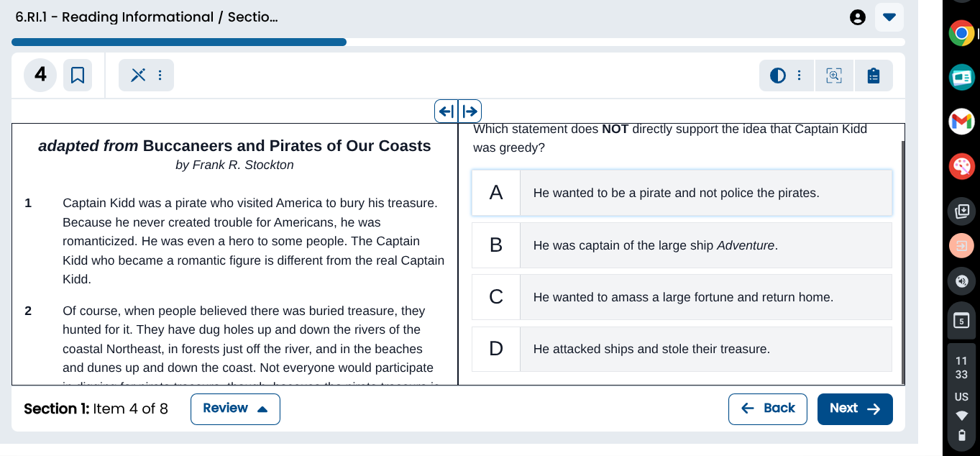Open the top-right blue dropdown arrow
The height and width of the screenshot is (456, 980).
click(x=889, y=17)
